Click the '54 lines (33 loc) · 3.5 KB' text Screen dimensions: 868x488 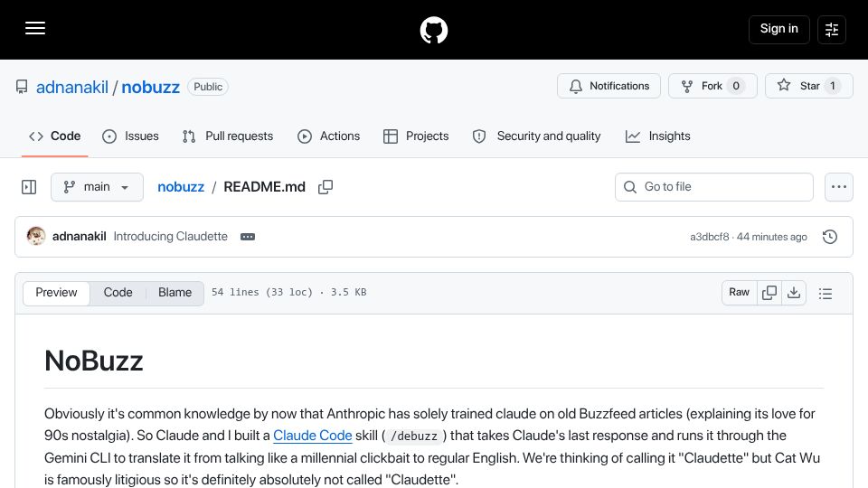pyautogui.click(x=288, y=292)
